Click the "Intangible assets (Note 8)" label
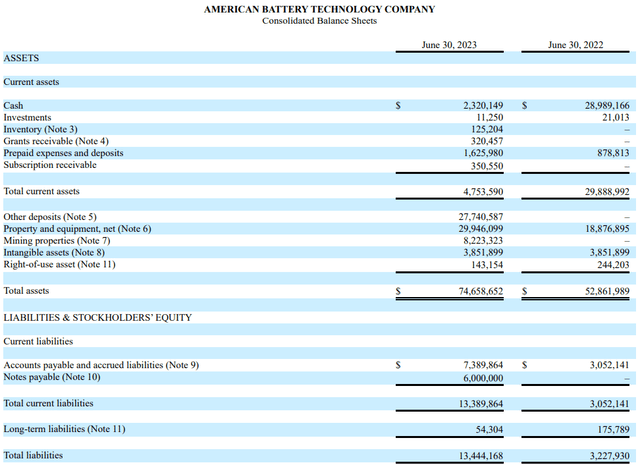 54,252
